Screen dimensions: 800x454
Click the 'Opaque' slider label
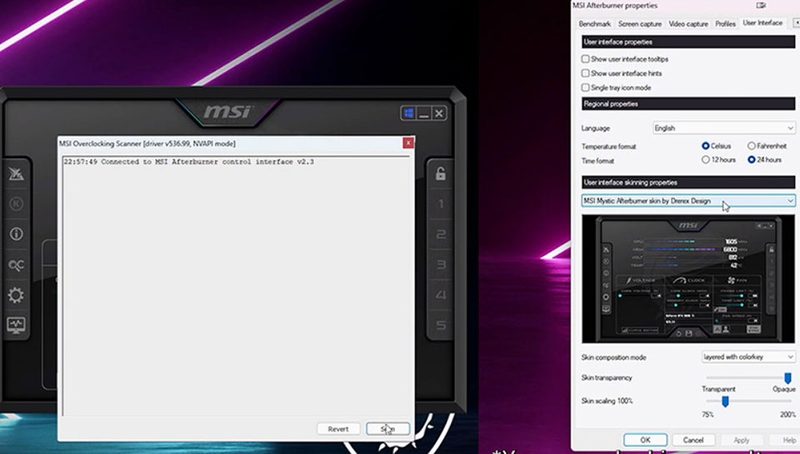pyautogui.click(x=784, y=389)
